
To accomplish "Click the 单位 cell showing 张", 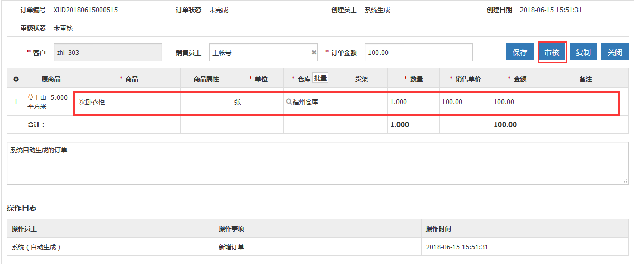I will (x=258, y=102).
